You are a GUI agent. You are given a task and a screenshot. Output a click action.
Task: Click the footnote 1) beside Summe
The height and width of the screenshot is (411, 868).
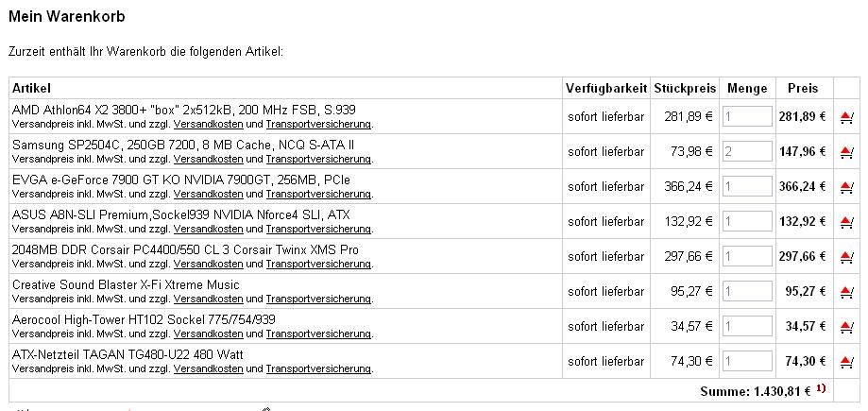pos(821,389)
